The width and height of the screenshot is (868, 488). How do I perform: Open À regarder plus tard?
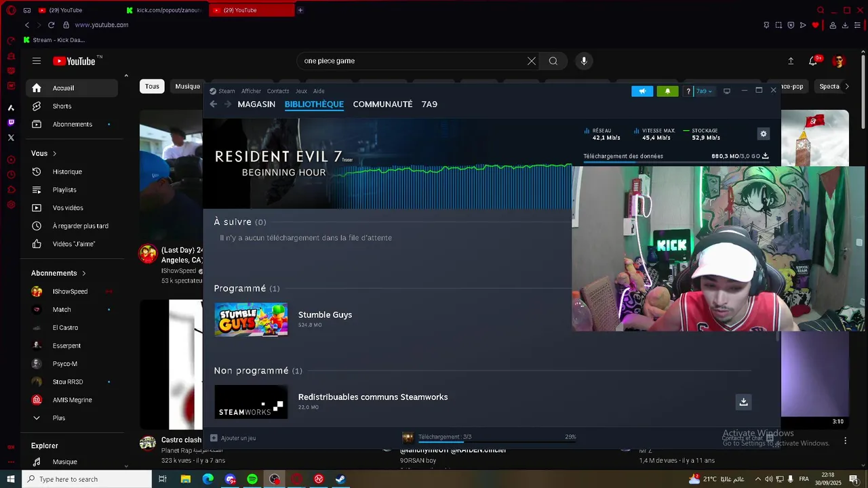(x=72, y=226)
